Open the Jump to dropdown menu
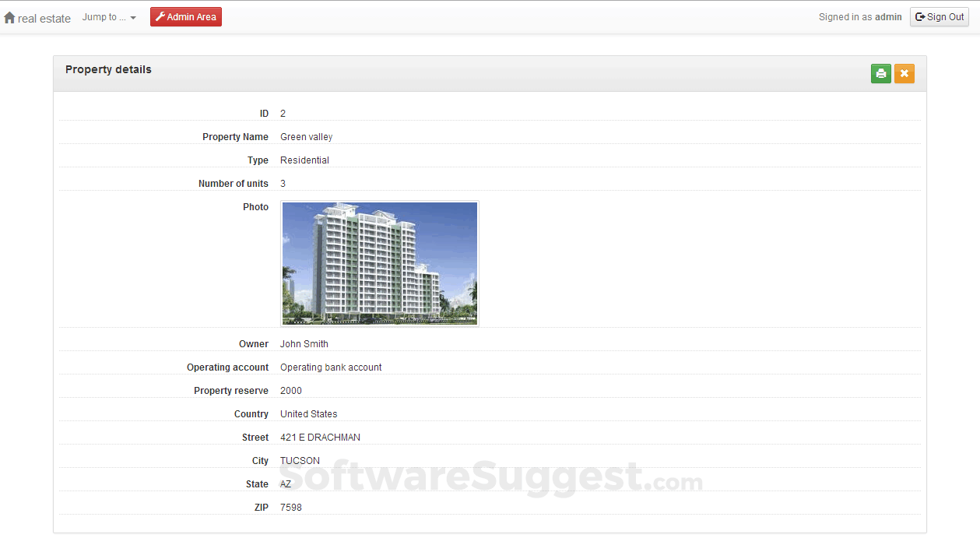Image resolution: width=980 pixels, height=552 pixels. click(109, 17)
